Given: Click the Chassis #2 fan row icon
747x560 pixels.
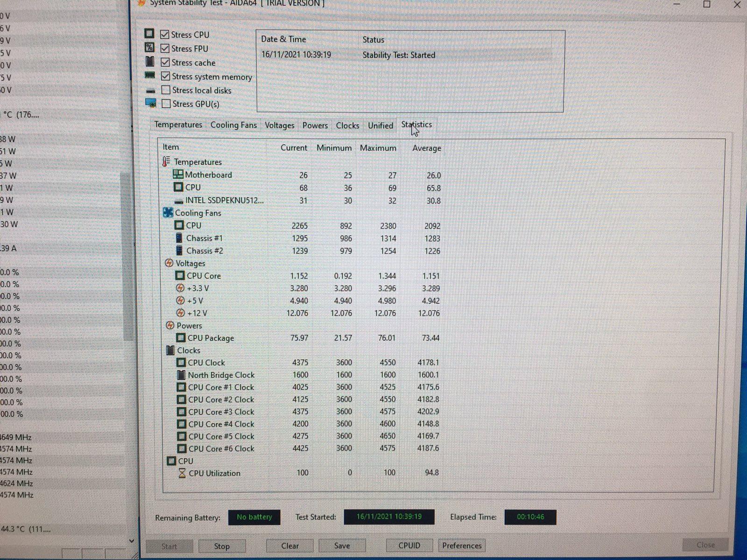Looking at the screenshot, I should tap(179, 251).
